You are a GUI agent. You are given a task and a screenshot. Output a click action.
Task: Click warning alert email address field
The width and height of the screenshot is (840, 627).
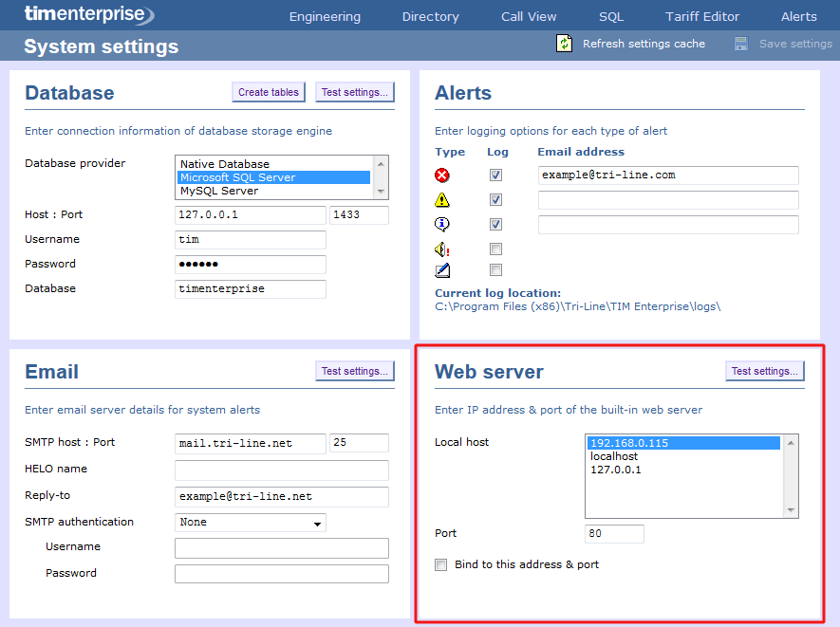tap(668, 200)
